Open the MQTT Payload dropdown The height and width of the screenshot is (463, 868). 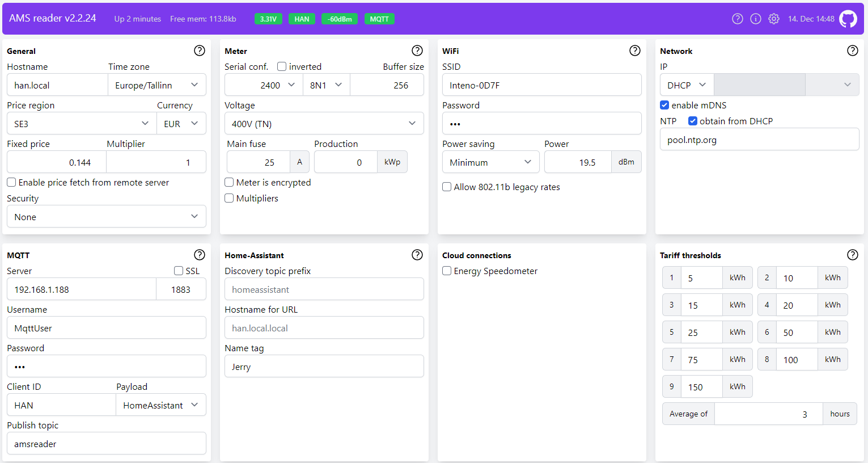tap(161, 405)
